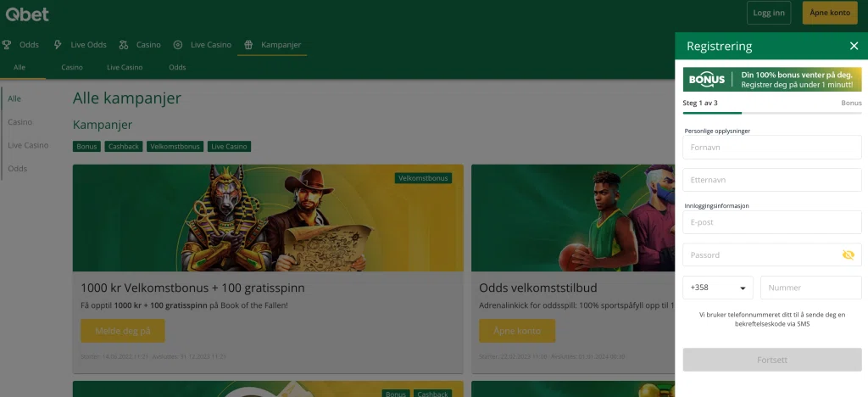Image resolution: width=868 pixels, height=397 pixels.
Task: Open the Casino main menu item
Action: (148, 45)
